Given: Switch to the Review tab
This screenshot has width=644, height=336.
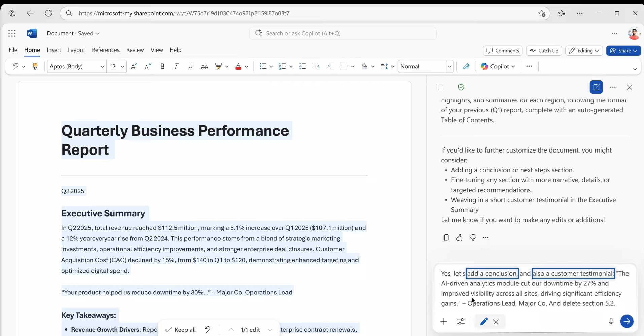Looking at the screenshot, I should tap(135, 50).
